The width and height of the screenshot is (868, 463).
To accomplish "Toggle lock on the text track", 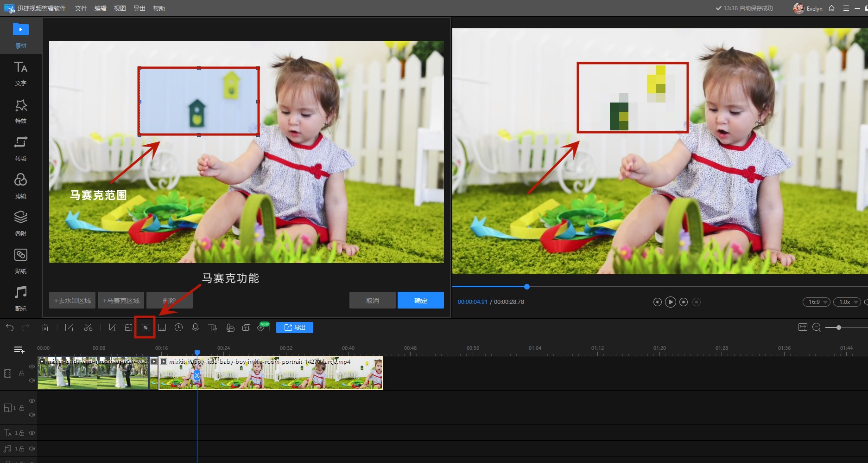I will coord(22,433).
